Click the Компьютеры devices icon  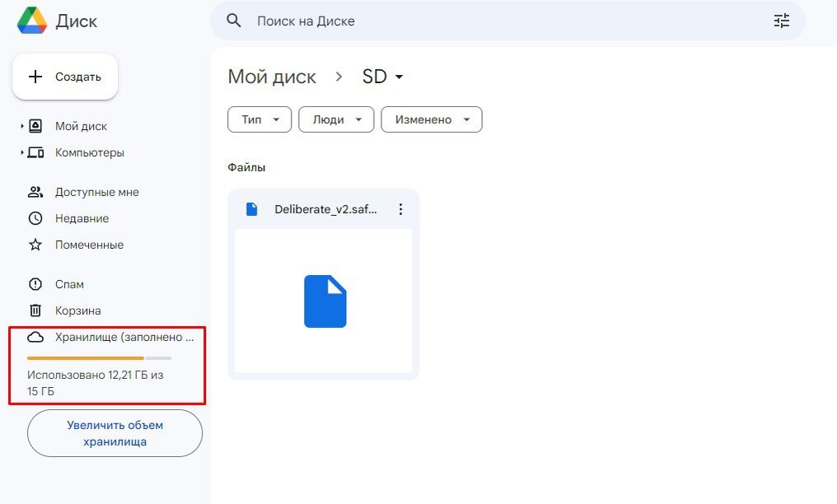pos(35,152)
